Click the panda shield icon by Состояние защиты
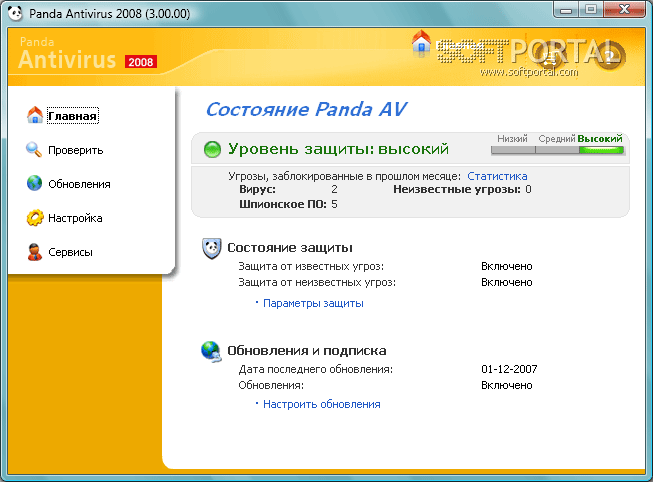The width and height of the screenshot is (653, 482). point(212,249)
